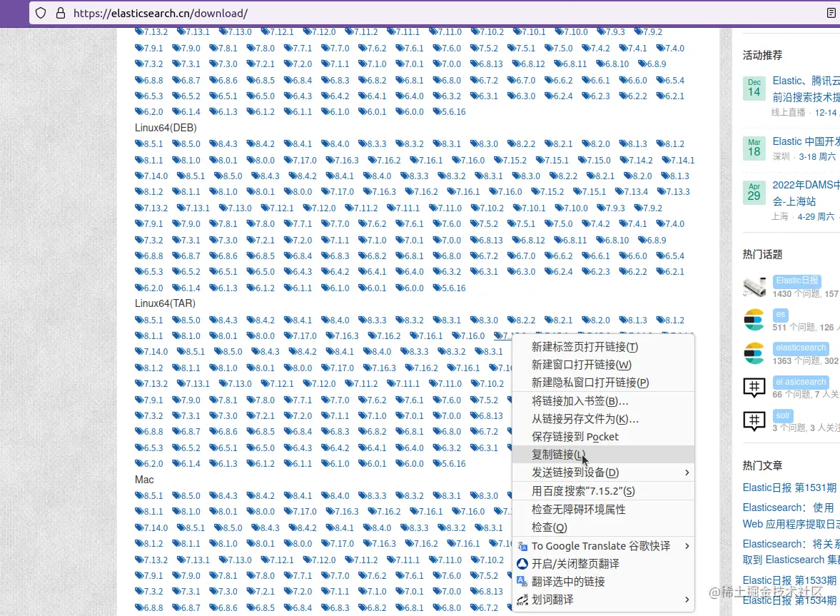Click the logo beside the es topic
The width and height of the screenshot is (840, 616).
(x=754, y=320)
